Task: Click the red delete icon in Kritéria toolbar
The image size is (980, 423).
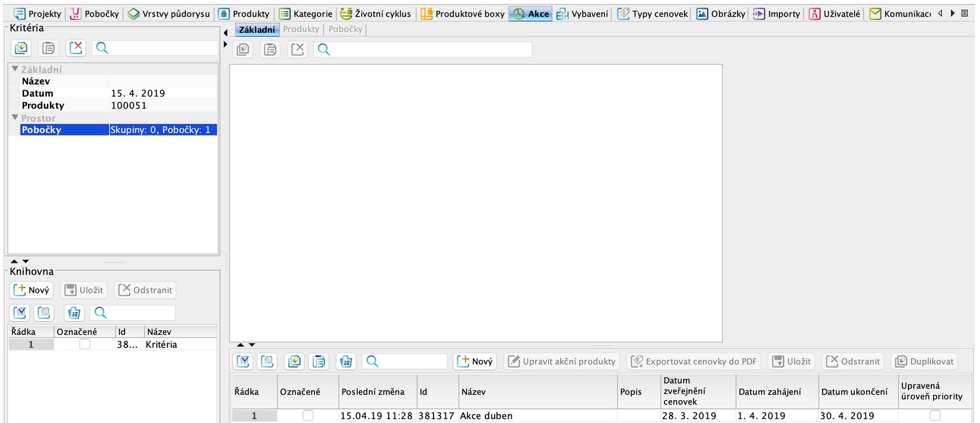Action: pos(75,48)
